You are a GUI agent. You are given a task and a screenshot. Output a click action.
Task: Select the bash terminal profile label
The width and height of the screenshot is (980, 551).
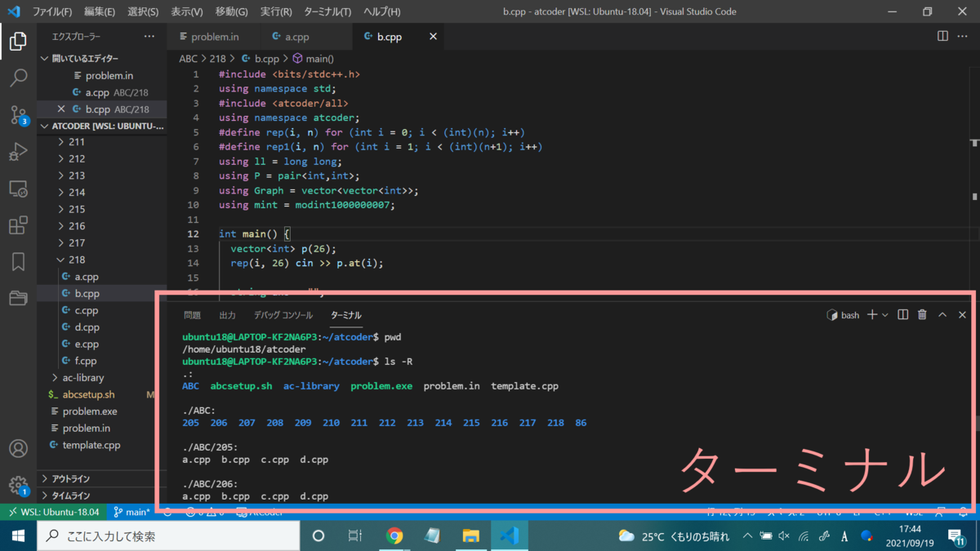point(844,315)
